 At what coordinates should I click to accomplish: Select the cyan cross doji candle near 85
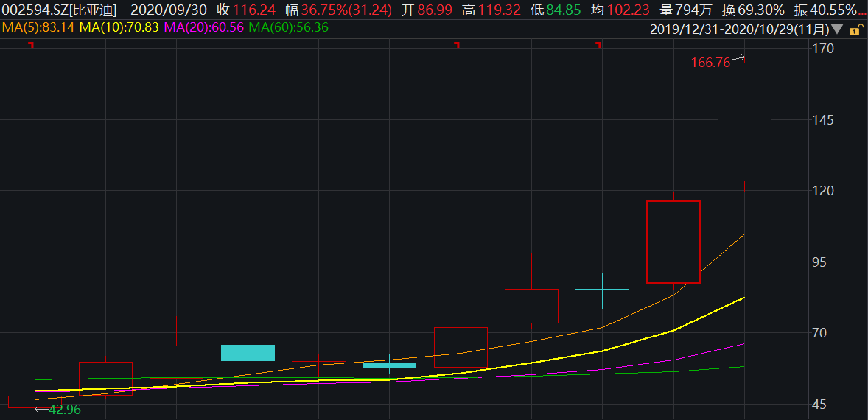tap(602, 290)
